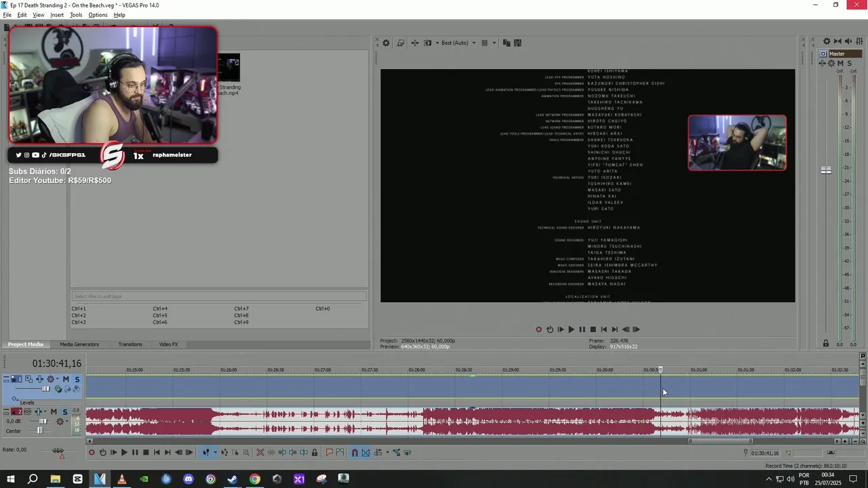Switch to Video FX tab
868x488 pixels.
[x=168, y=344]
